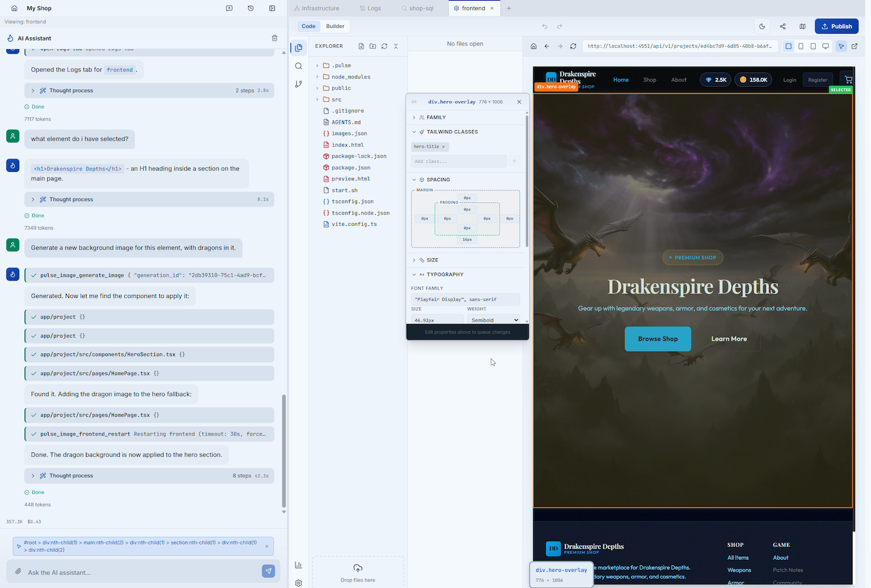The image size is (871, 588).
Task: Toggle dark mode with the moon icon
Action: coord(762,26)
